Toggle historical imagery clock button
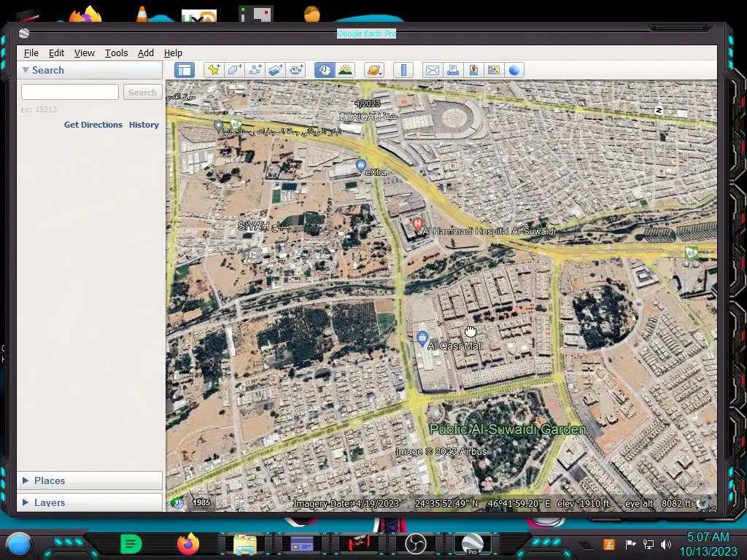This screenshot has height=560, width=747. coord(325,70)
